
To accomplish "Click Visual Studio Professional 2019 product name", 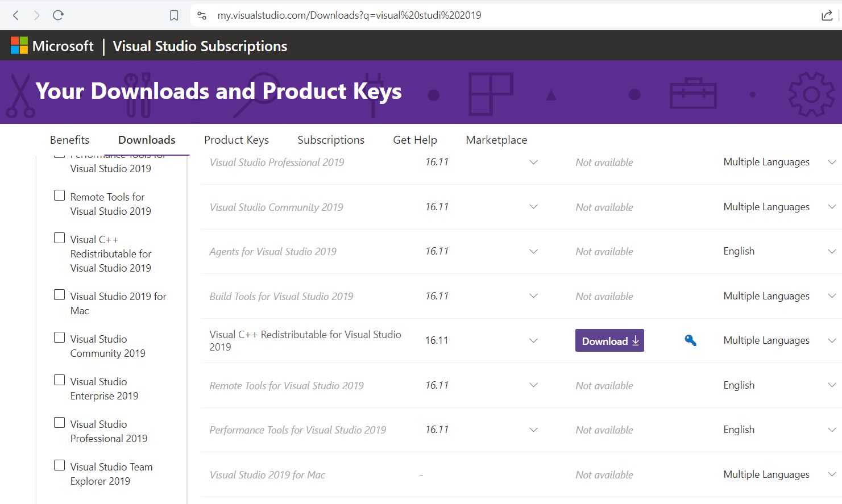I will [277, 163].
